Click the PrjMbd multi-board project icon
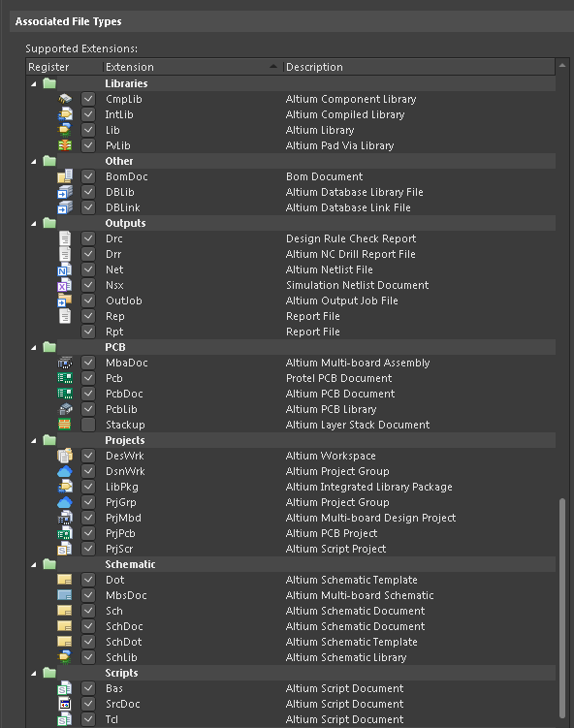Screen dimensions: 574x728 tap(65, 518)
